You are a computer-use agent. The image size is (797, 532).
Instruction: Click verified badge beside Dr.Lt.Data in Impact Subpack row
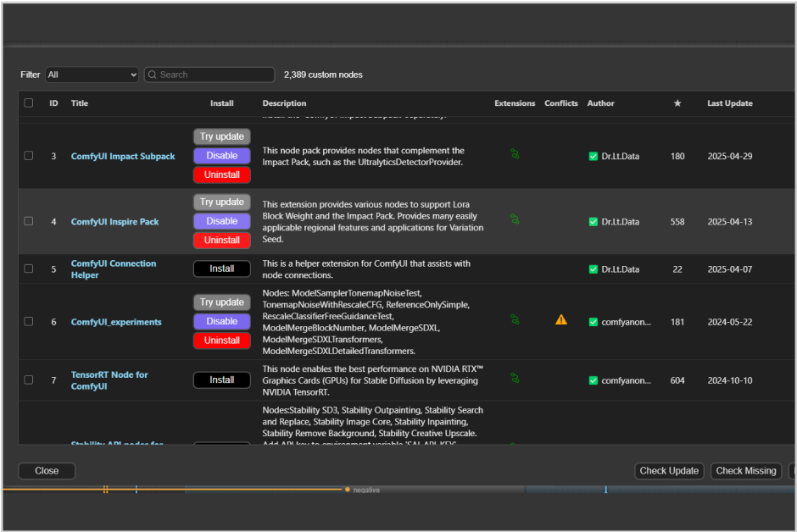pos(594,157)
